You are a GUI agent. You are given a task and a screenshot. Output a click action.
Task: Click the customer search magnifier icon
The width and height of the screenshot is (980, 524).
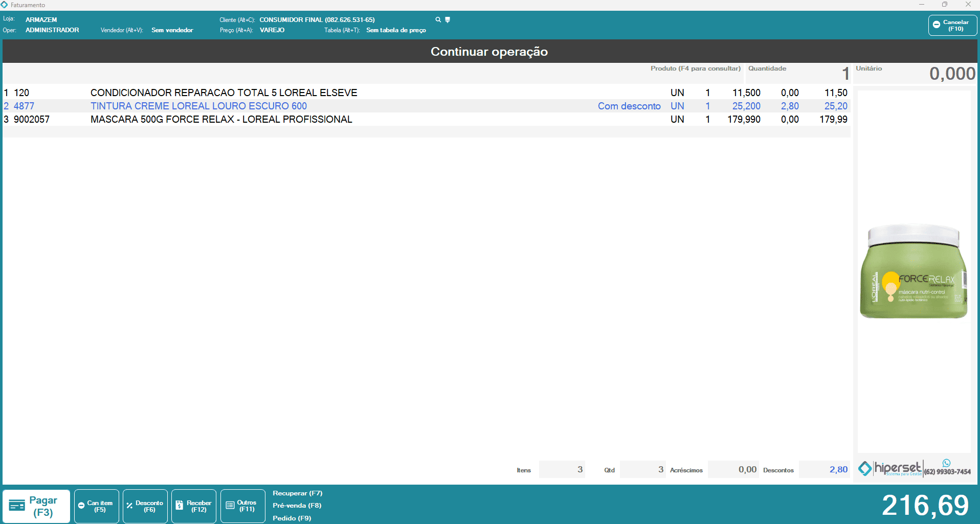coord(438,20)
